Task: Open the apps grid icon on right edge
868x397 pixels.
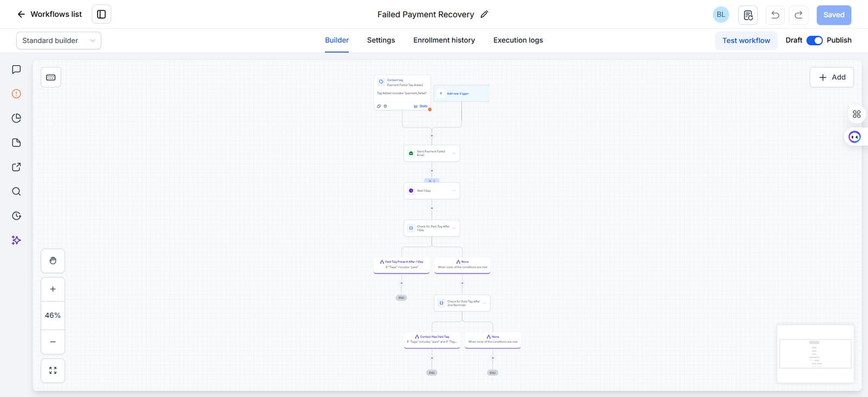Action: point(857,114)
